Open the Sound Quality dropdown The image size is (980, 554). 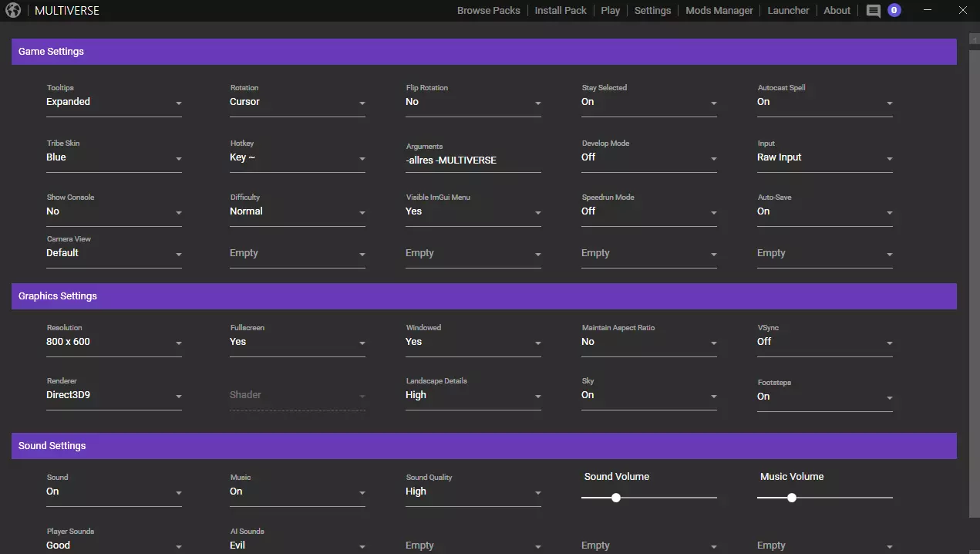[473, 492]
